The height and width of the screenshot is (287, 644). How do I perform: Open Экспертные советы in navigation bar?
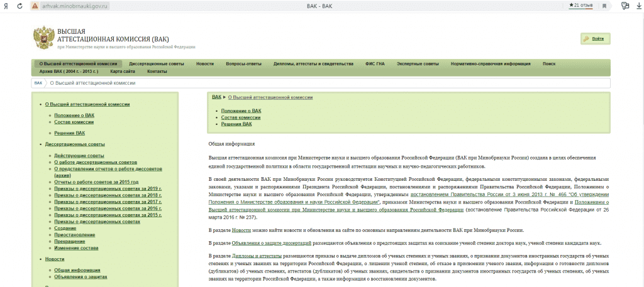click(418, 64)
